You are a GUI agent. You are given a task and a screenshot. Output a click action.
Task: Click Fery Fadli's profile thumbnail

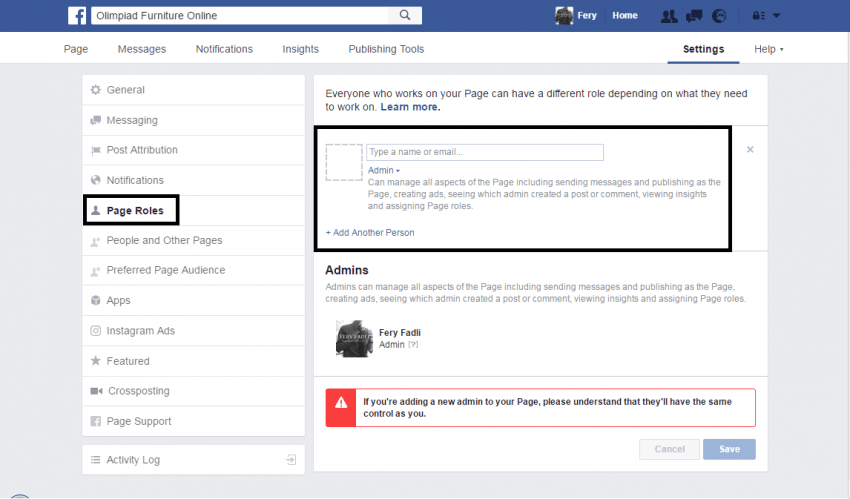click(x=354, y=338)
